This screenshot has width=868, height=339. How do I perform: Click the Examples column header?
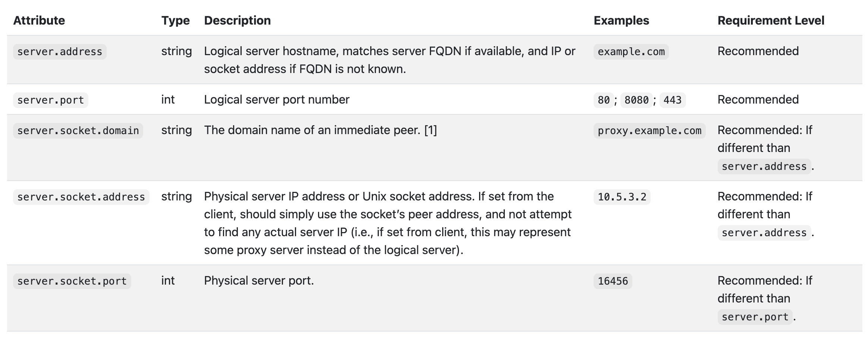point(622,20)
